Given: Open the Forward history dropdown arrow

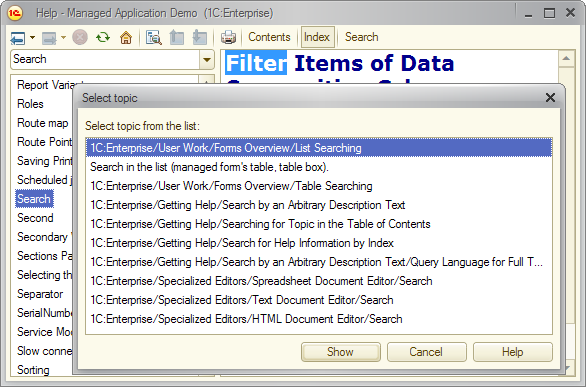Looking at the screenshot, I should coord(64,37).
